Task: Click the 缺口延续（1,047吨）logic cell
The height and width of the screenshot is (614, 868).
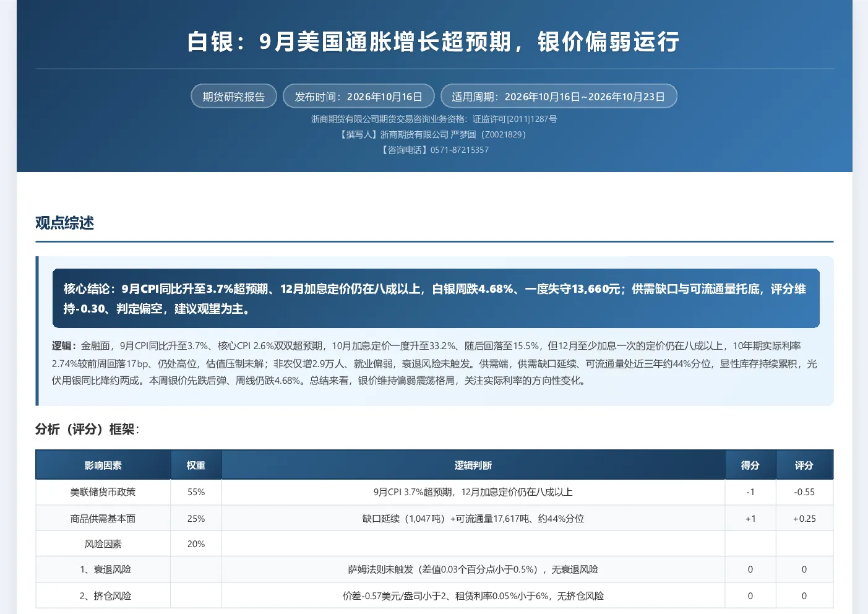Action: tap(473, 519)
